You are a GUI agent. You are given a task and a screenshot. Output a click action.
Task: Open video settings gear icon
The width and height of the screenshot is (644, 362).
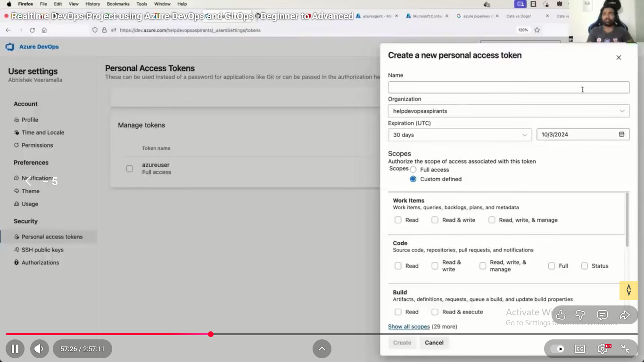(x=603, y=349)
